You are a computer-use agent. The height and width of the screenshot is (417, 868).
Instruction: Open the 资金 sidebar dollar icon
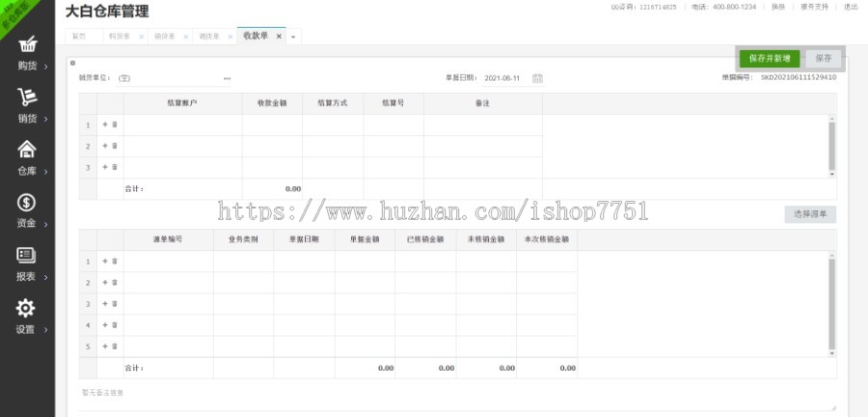27,202
